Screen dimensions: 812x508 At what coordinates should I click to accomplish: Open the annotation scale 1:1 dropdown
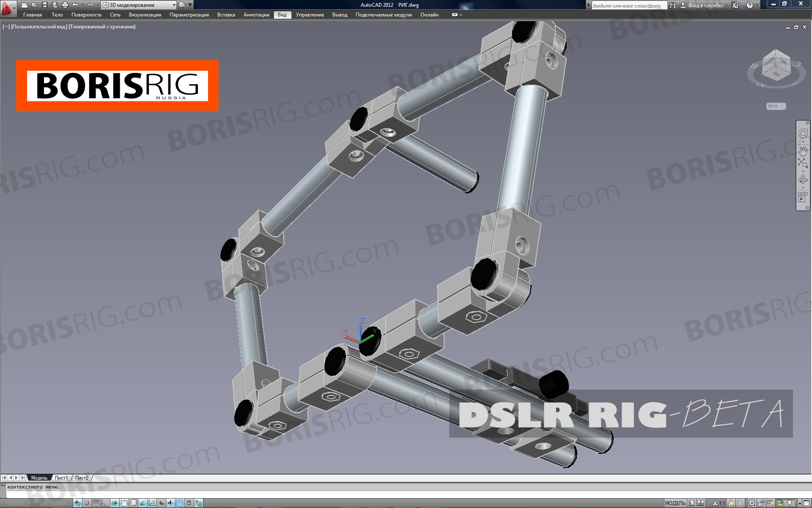[719, 503]
